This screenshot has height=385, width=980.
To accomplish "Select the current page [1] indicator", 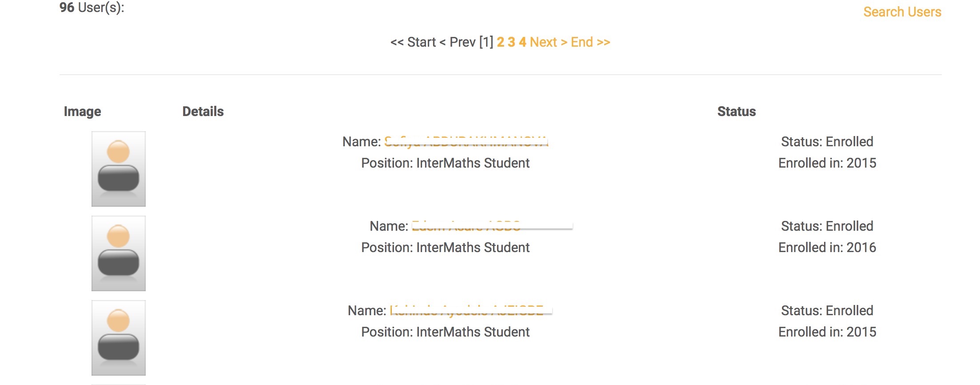I will [486, 42].
